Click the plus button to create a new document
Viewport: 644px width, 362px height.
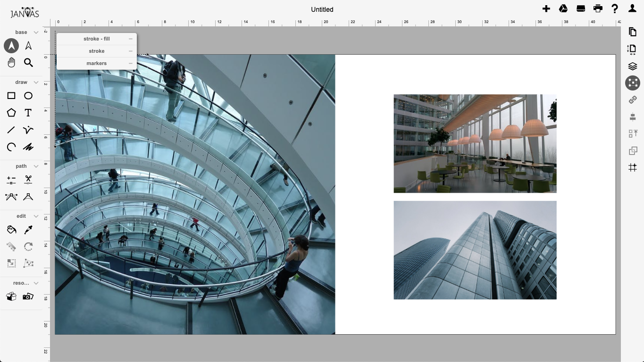(x=546, y=8)
